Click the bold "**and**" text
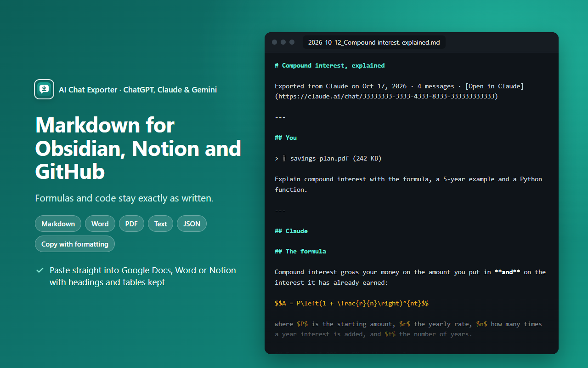Viewport: 588px width, 368px height. pos(507,272)
